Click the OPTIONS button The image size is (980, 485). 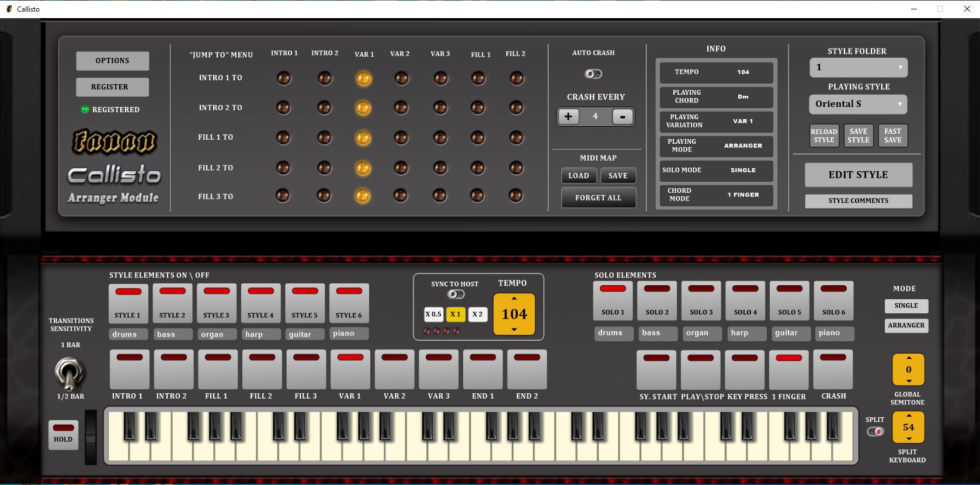tap(112, 61)
